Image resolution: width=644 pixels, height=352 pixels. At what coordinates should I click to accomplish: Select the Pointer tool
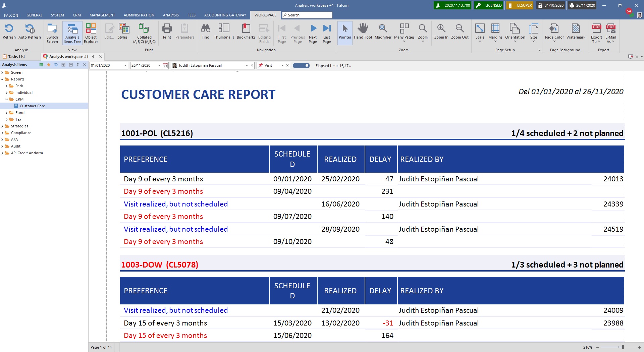[344, 32]
